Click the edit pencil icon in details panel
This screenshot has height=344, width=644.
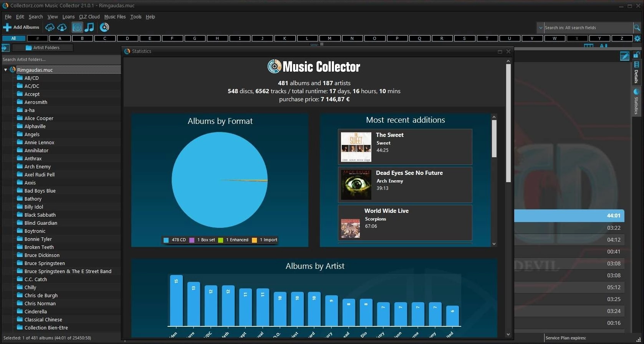coord(624,56)
